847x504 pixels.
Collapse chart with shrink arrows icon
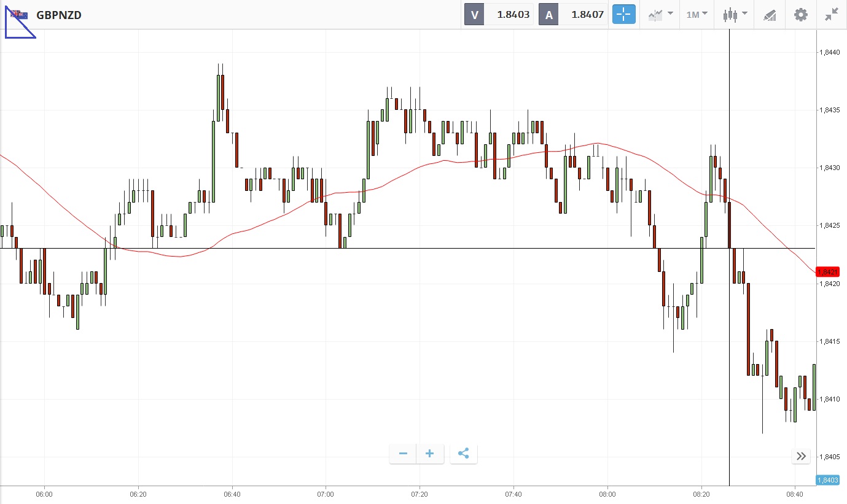[832, 15]
